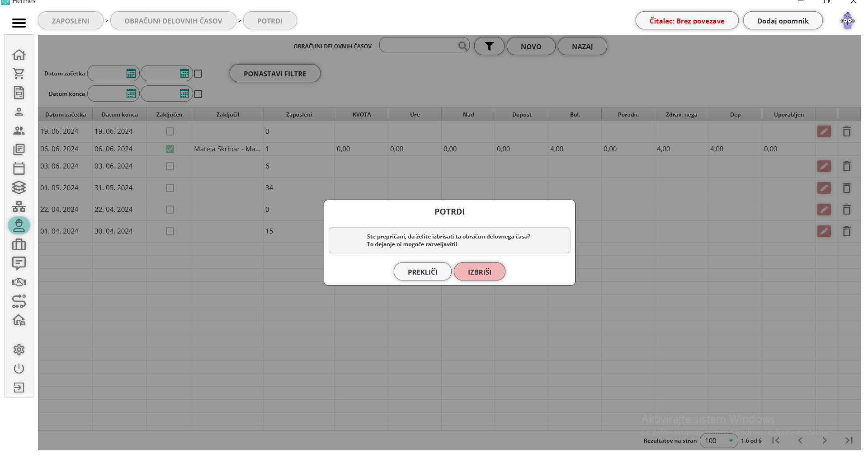Click the logout exit icon in sidebar
The image size is (868, 458).
tap(19, 388)
